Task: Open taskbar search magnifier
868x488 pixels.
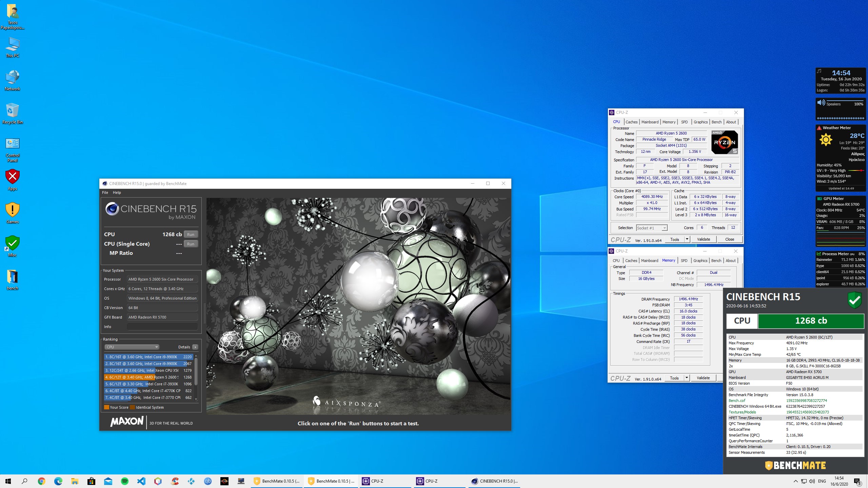Action: tap(24, 481)
